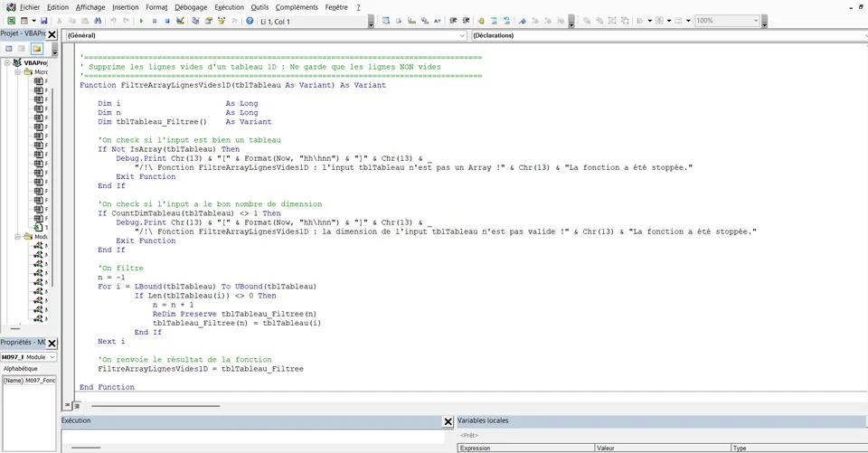Screen dimensions: 868x453
Task: Toggle a bookmark with the blue flag icon
Action: click(x=522, y=21)
